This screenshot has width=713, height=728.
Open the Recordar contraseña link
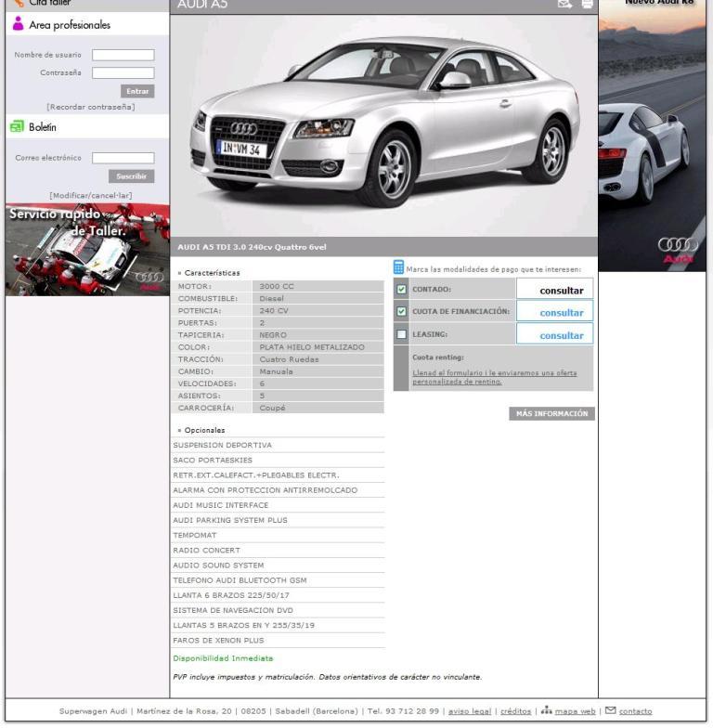91,107
